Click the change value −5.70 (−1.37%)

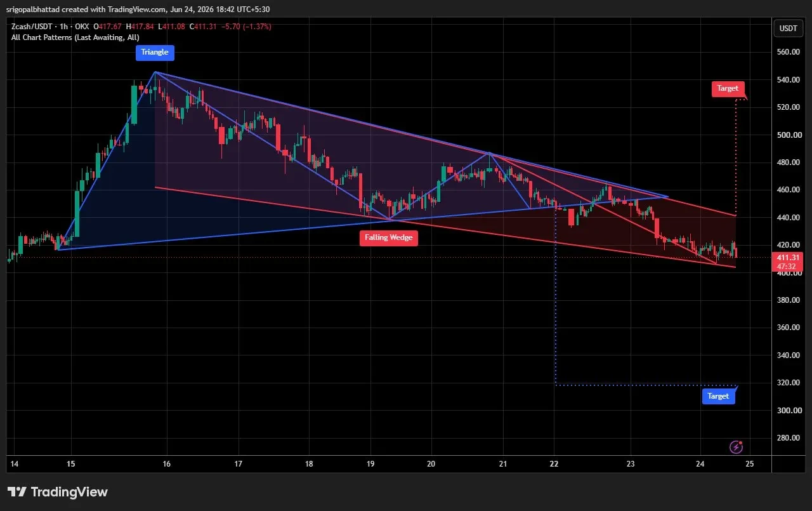(x=245, y=27)
